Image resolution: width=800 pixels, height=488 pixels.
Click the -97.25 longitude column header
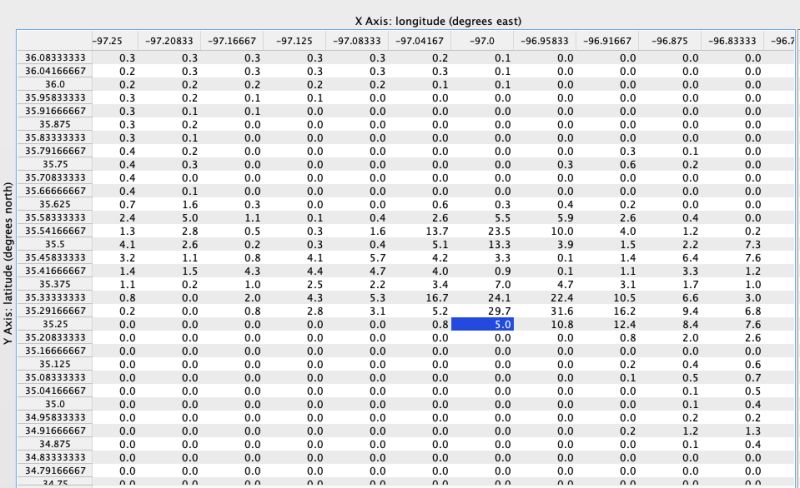click(115, 41)
